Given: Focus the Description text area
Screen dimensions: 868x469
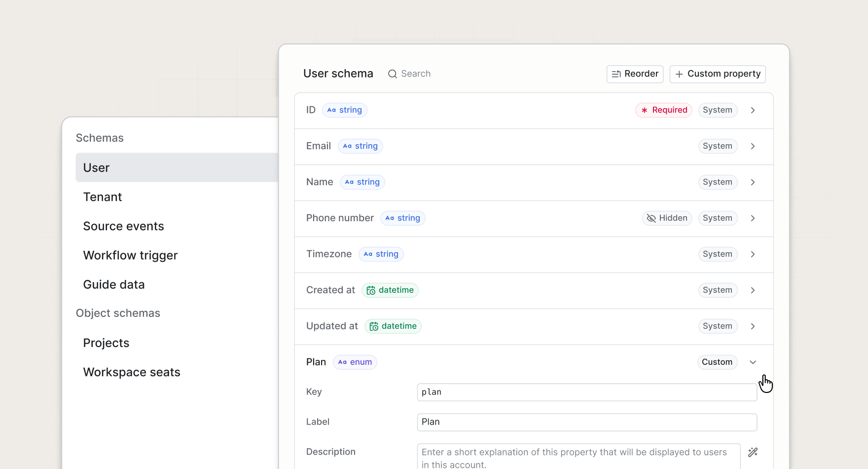Looking at the screenshot, I should pyautogui.click(x=579, y=457).
